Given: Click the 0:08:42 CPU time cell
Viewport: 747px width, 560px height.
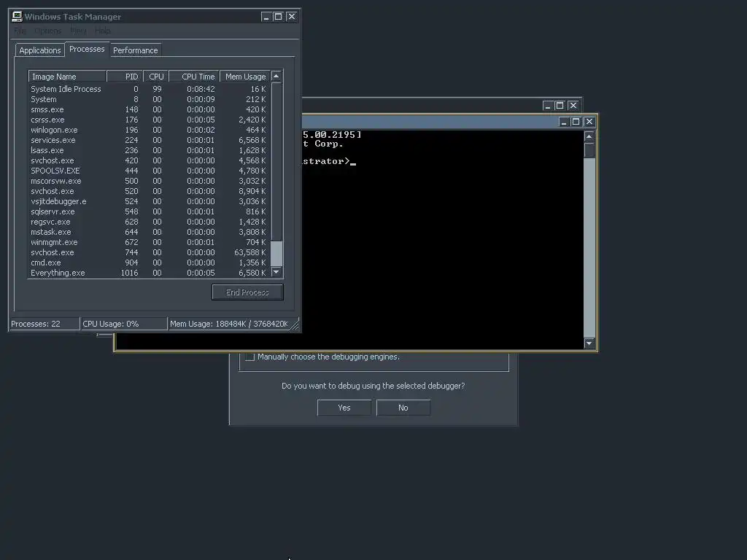Looking at the screenshot, I should [201, 89].
